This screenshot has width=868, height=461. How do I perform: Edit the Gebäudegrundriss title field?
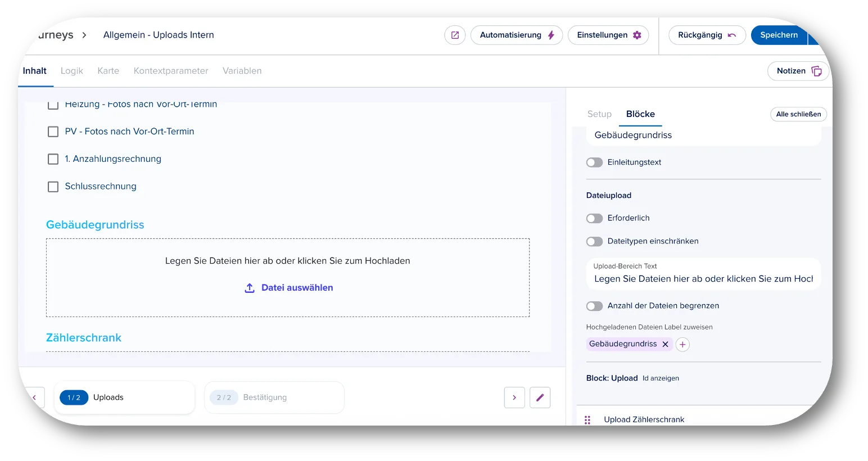pyautogui.click(x=703, y=135)
